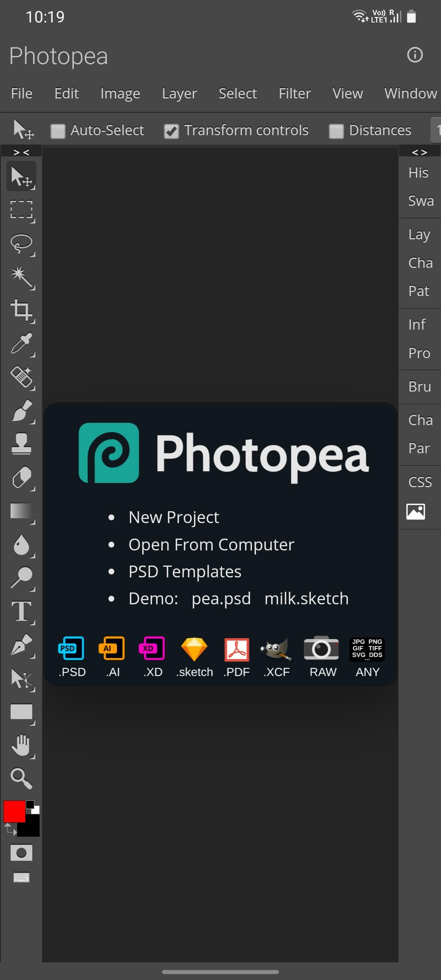Pick the Dodge tool
Viewport: 441px width, 980px height.
(x=21, y=578)
